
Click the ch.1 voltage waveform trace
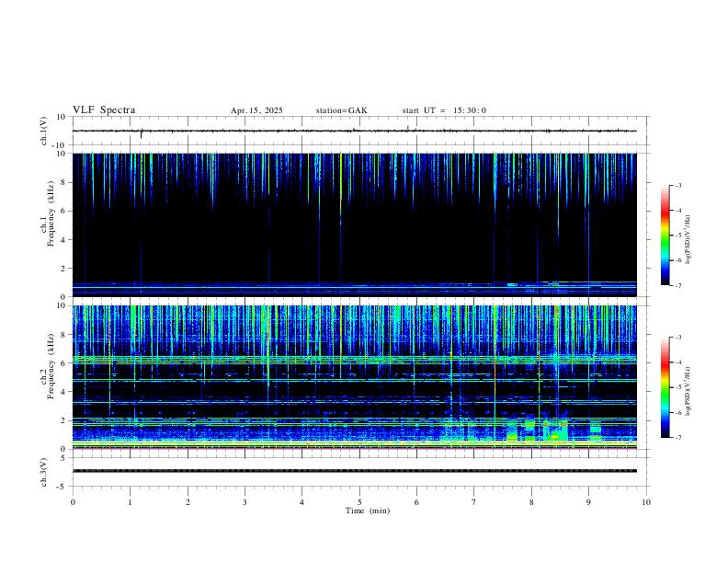[x=354, y=131]
